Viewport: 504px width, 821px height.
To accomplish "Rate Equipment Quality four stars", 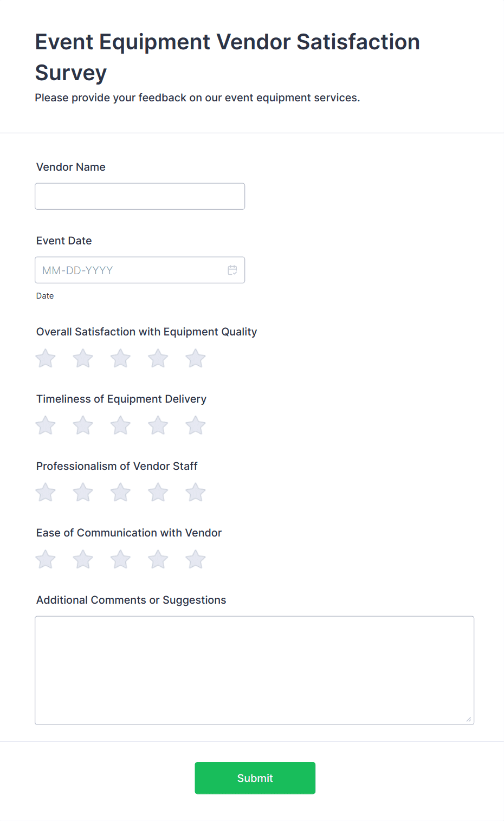I will click(158, 358).
